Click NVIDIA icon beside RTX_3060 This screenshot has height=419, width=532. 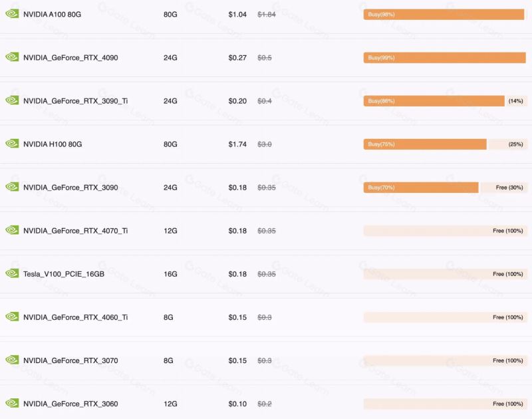click(x=12, y=403)
